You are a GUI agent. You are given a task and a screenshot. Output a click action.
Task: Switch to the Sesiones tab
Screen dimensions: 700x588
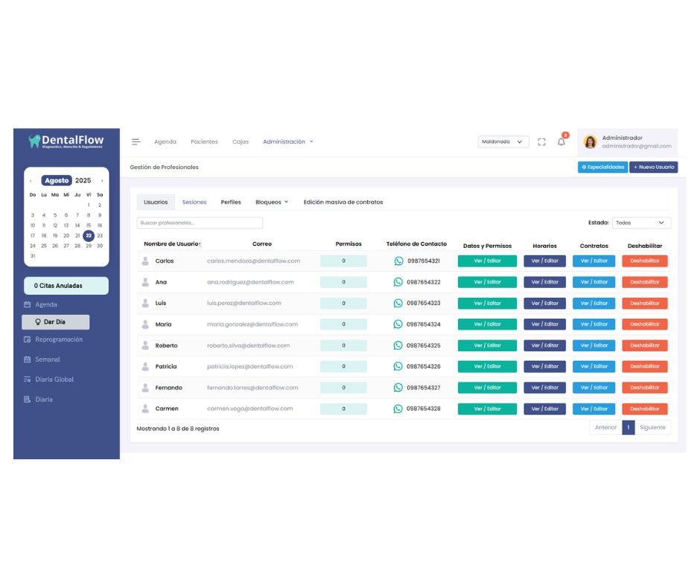(194, 202)
